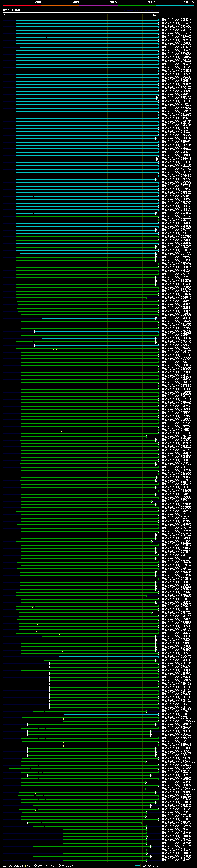Image resolution: width=197 pixels, height=868 pixels.
Task: Select the UniRef100_B9HM49 label
Action: [177, 81]
